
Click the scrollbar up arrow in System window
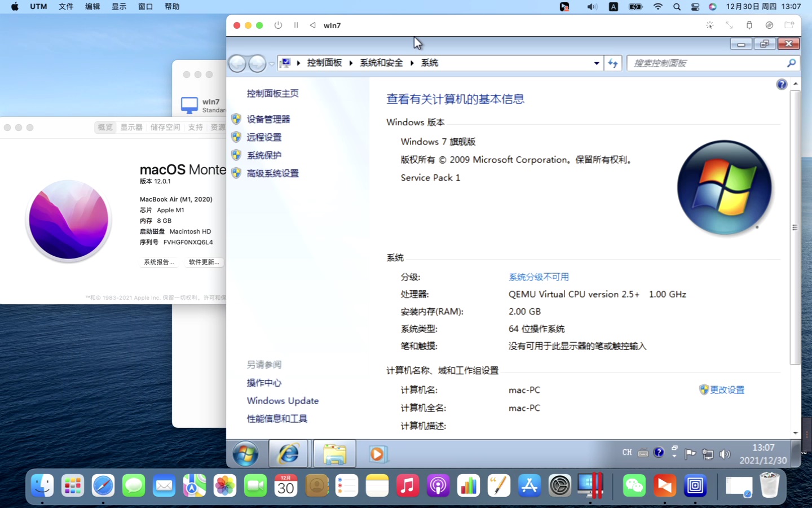coord(795,84)
